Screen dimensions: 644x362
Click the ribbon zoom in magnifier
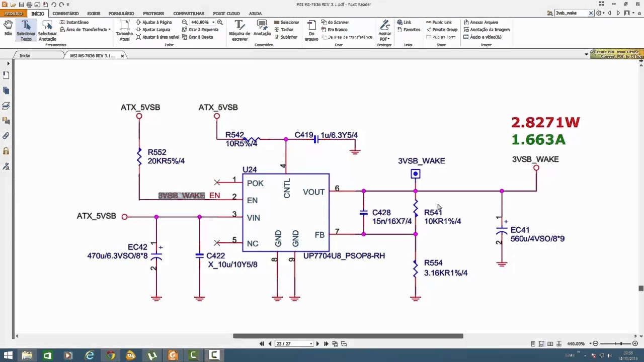pyautogui.click(x=220, y=22)
